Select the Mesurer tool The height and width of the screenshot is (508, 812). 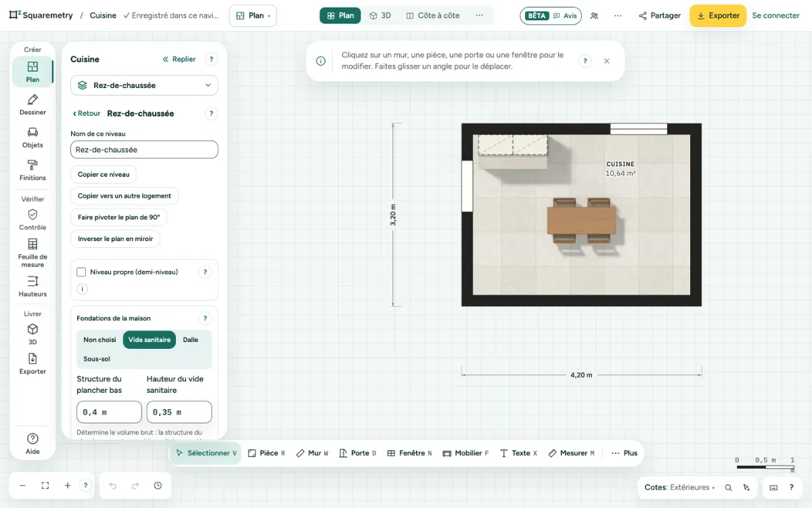[x=571, y=453]
